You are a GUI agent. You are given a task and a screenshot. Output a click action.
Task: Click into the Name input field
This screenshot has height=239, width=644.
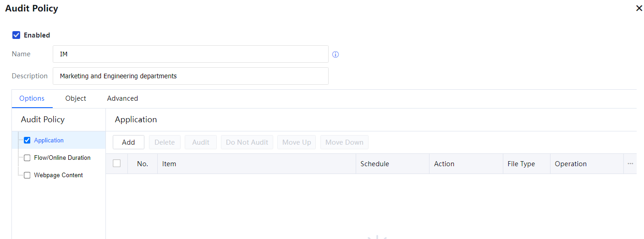tap(190, 54)
